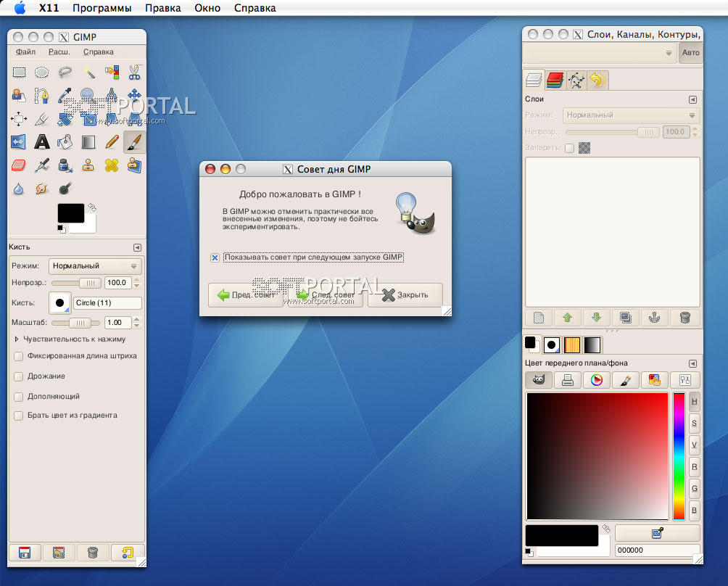The image size is (728, 586).
Task: Expand Чувствительность к нажиму section
Action: pyautogui.click(x=17, y=339)
